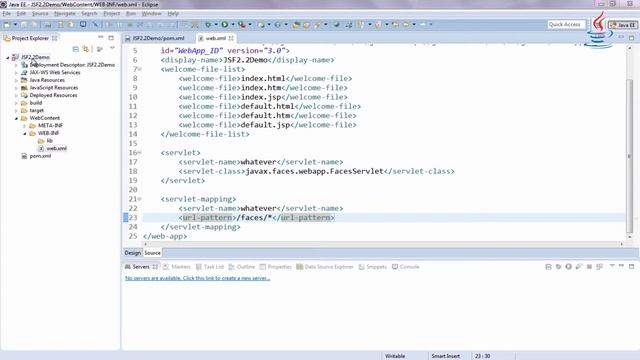Open the Outline view tab

pos(242,267)
